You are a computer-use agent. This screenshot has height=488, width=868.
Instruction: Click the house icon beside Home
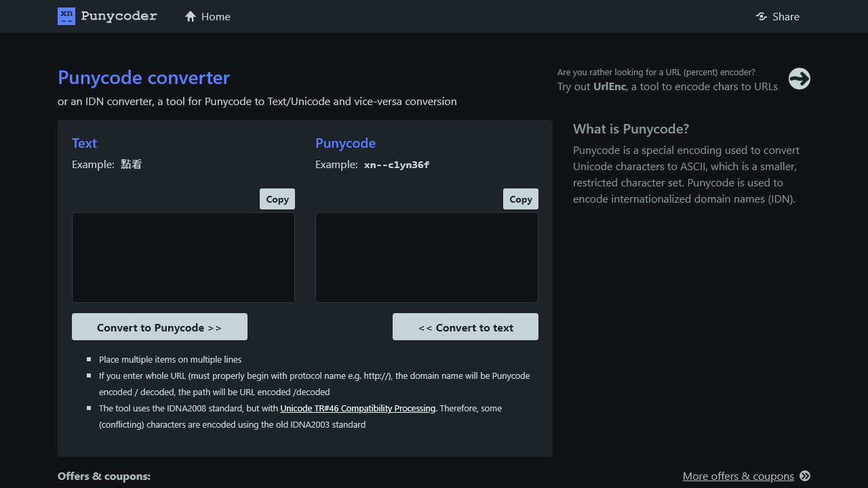tap(191, 16)
